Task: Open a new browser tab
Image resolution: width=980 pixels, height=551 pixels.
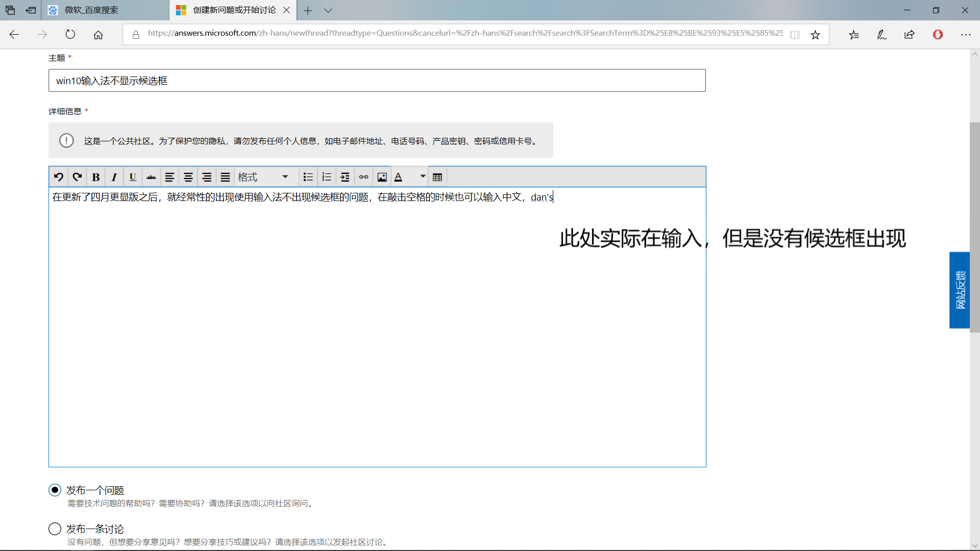Action: [x=308, y=10]
